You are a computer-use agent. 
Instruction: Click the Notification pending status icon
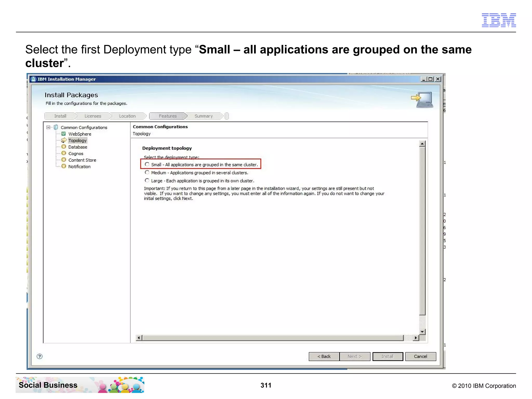(64, 166)
